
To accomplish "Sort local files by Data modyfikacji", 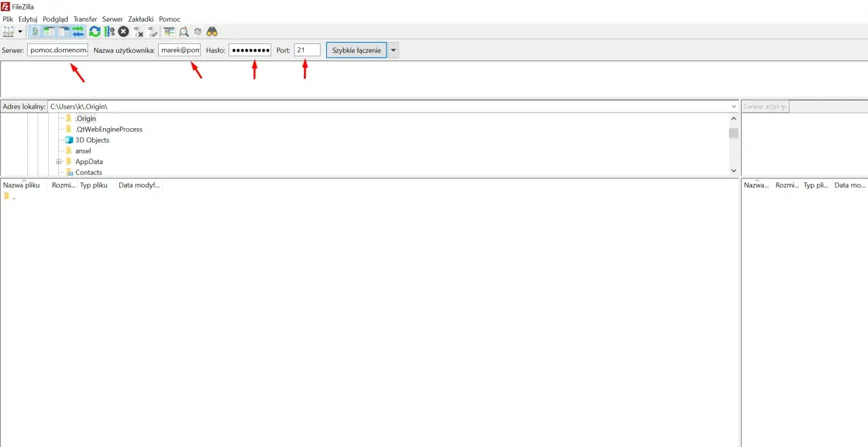I will (139, 184).
